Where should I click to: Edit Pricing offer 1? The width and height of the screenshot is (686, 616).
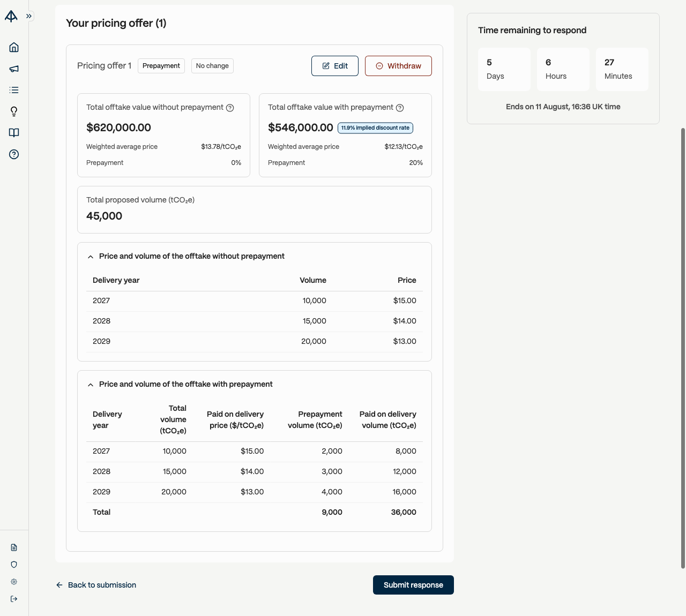[335, 66]
